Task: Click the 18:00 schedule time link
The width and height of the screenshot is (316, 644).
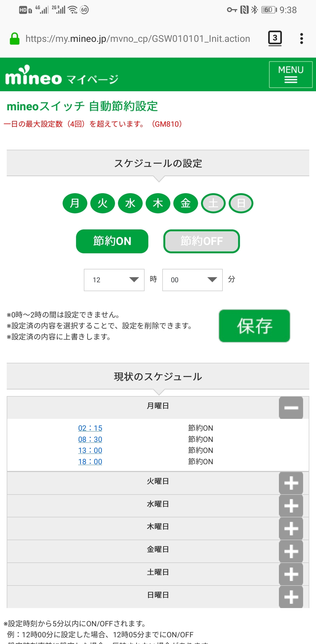Action: point(90,462)
